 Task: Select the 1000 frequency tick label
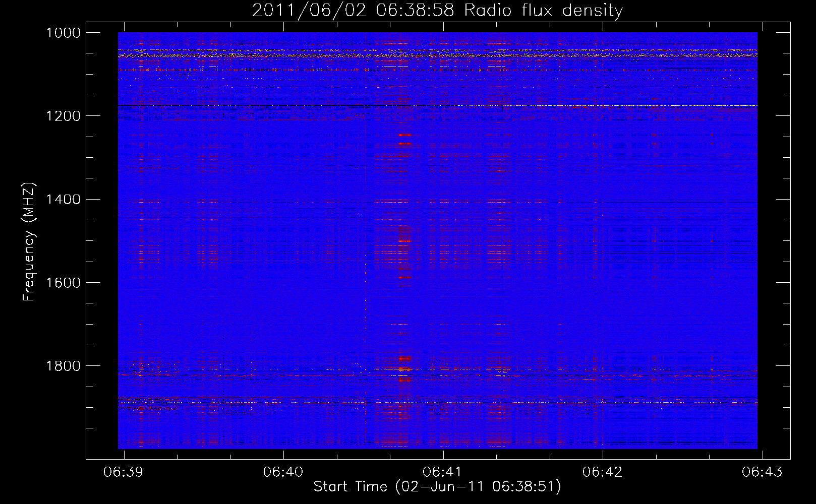click(x=64, y=33)
